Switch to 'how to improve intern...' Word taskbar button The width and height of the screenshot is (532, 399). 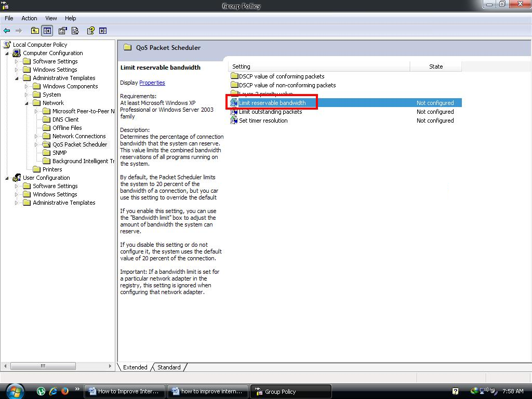(x=208, y=391)
